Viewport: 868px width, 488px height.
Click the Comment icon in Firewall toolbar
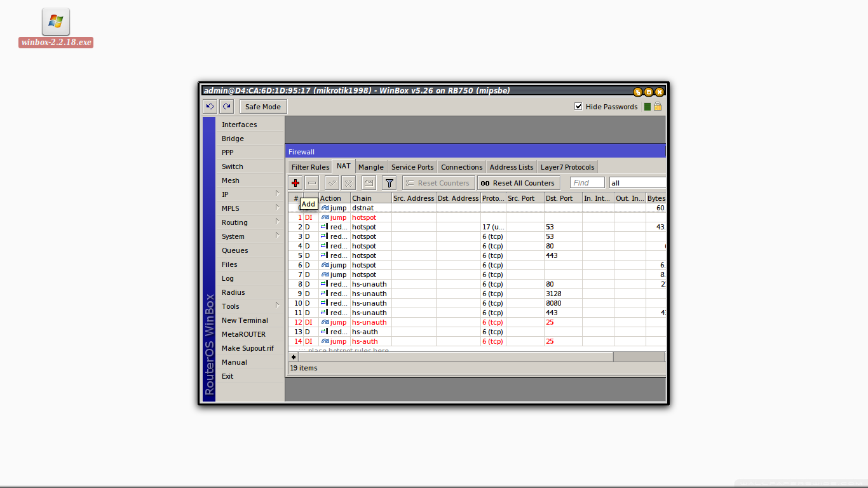369,183
